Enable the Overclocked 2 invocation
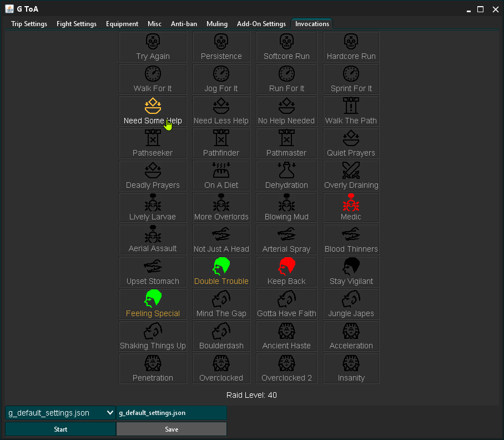The height and width of the screenshot is (440, 504). [286, 368]
